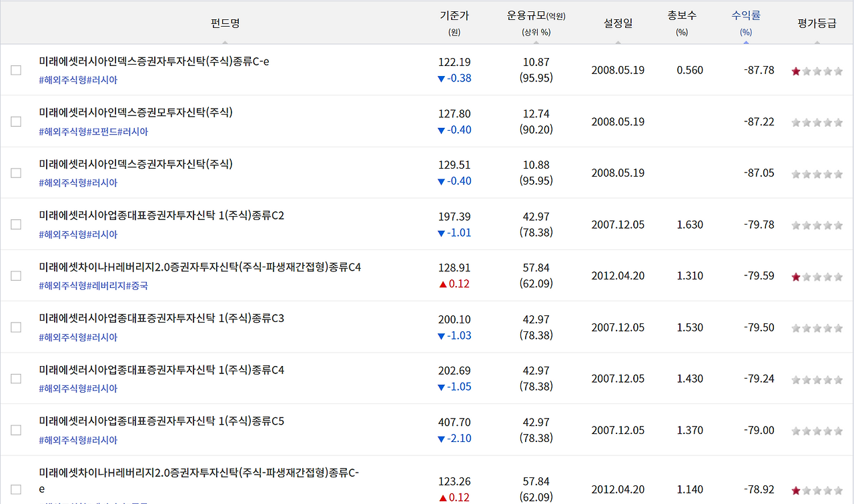Click the 총보수 value 1.530
This screenshot has width=854, height=504.
click(x=690, y=327)
